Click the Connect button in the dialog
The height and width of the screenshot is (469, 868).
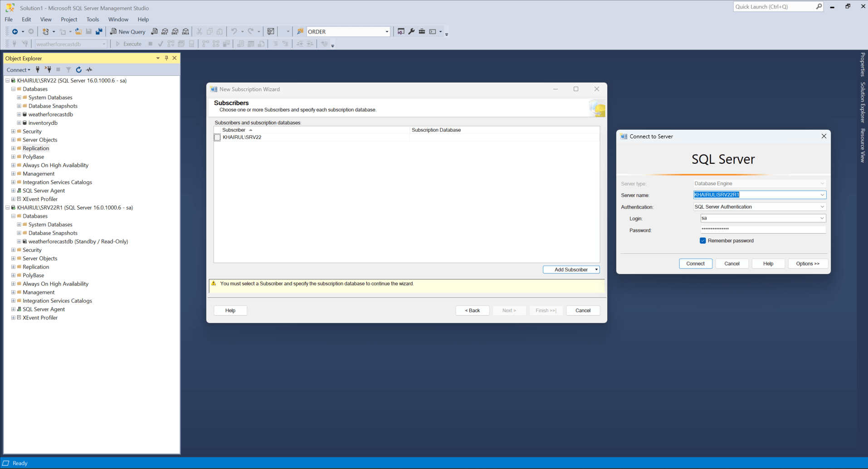[695, 264]
